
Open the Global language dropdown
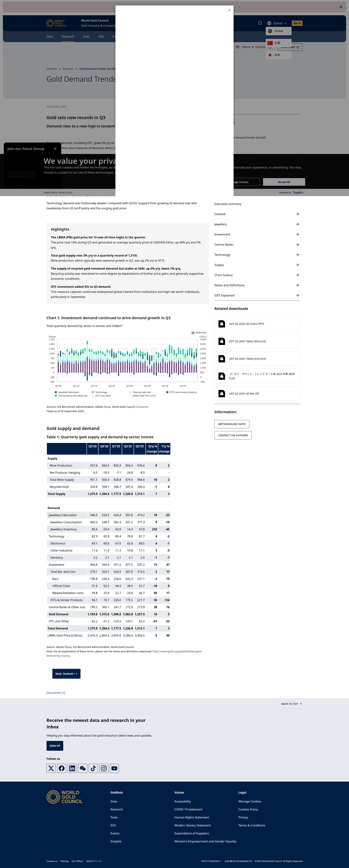click(277, 23)
